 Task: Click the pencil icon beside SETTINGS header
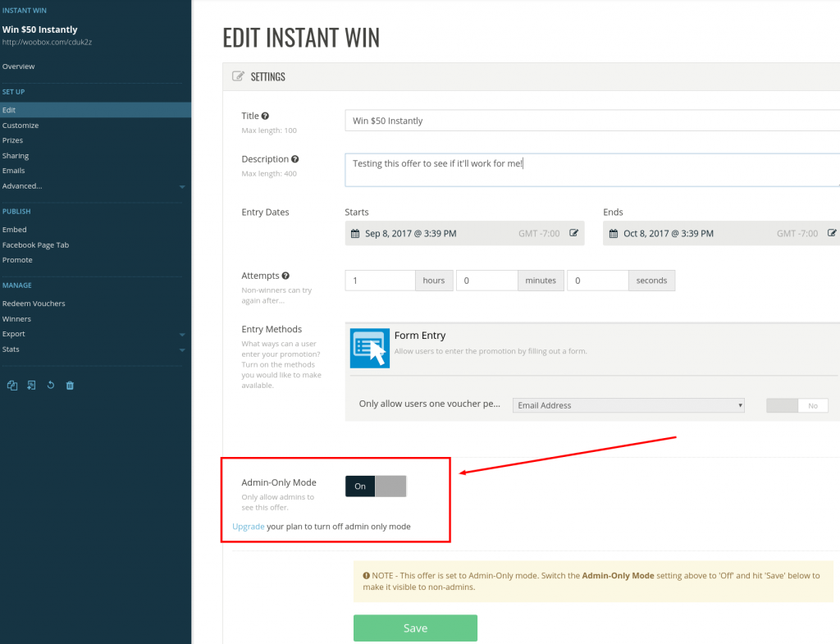tap(238, 76)
